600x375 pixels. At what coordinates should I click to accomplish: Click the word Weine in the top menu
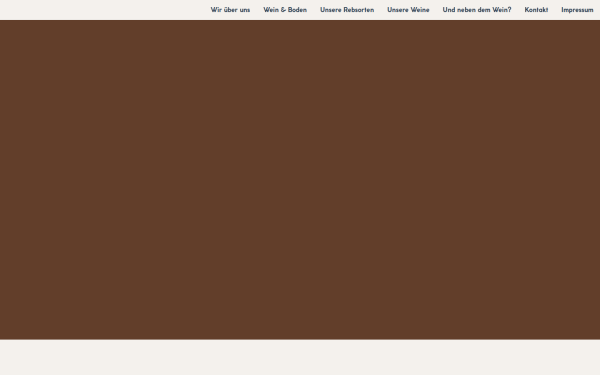pos(419,10)
